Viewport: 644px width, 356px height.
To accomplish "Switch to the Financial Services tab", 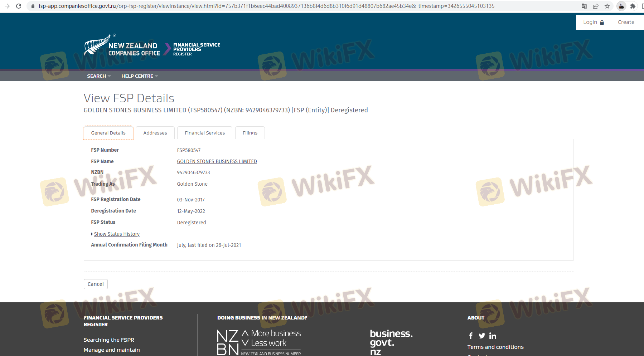I will click(205, 133).
